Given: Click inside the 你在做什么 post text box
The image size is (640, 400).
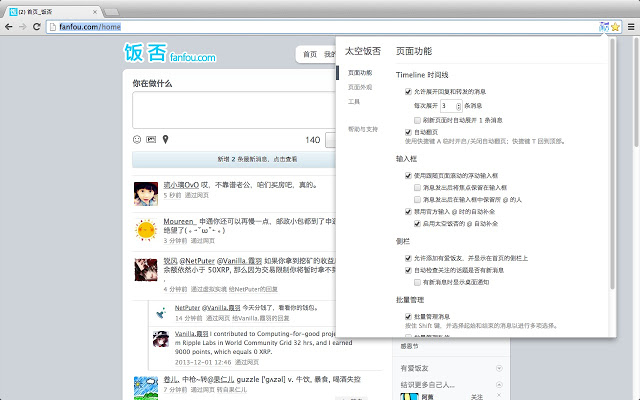Looking at the screenshot, I should click(234, 110).
